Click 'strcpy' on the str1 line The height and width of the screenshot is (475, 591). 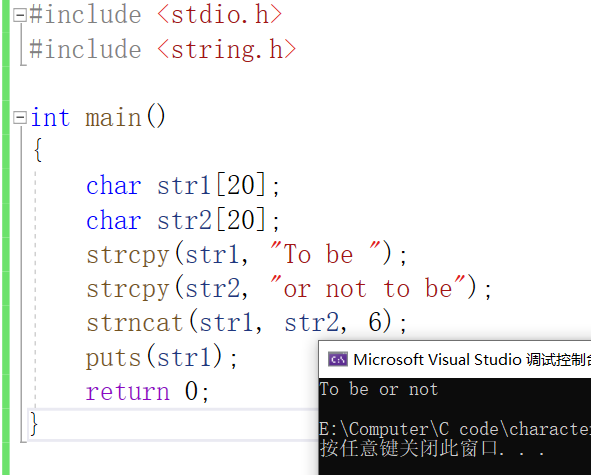[128, 255]
